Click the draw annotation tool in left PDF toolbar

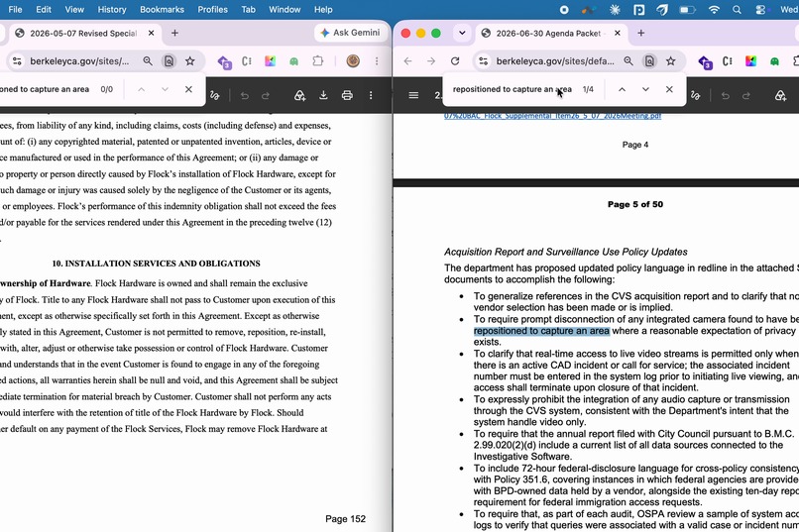click(214, 95)
